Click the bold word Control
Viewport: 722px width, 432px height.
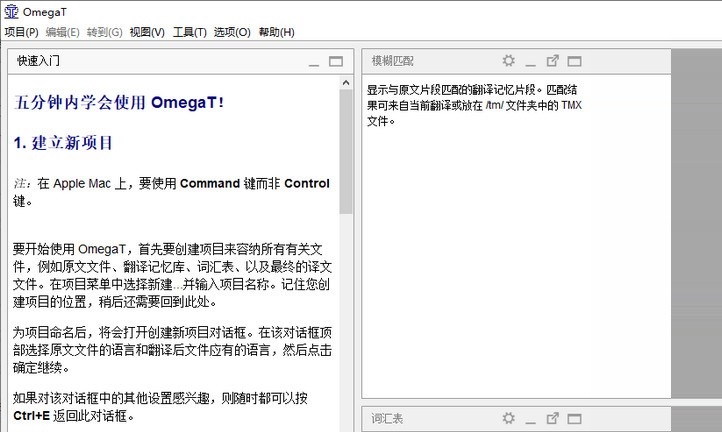(x=307, y=183)
